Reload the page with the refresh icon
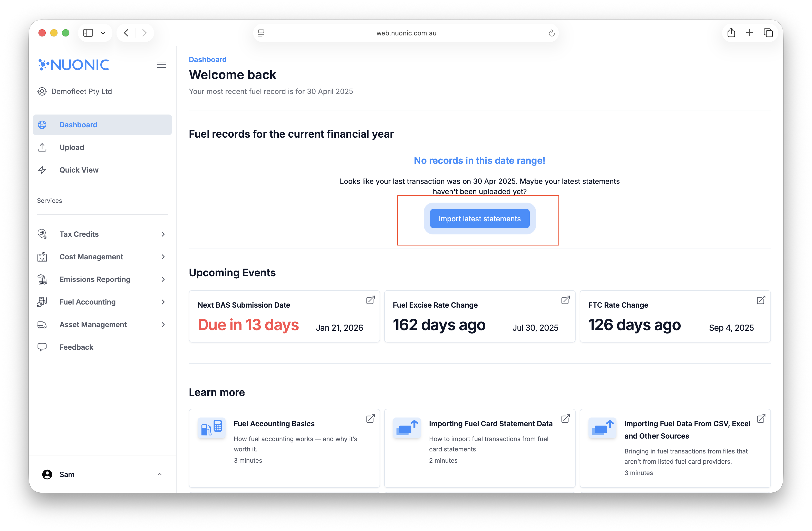812x531 pixels. [x=551, y=33]
